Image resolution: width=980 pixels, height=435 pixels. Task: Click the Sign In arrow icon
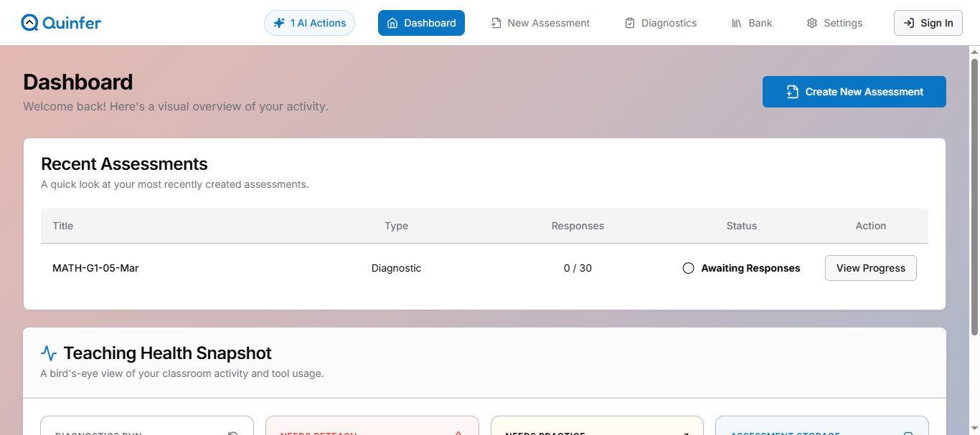[908, 23]
